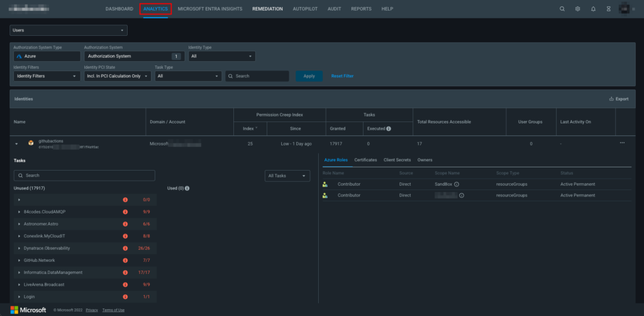The height and width of the screenshot is (316, 644).
Task: Click the info icon beside the blurred scope name
Action: click(462, 196)
